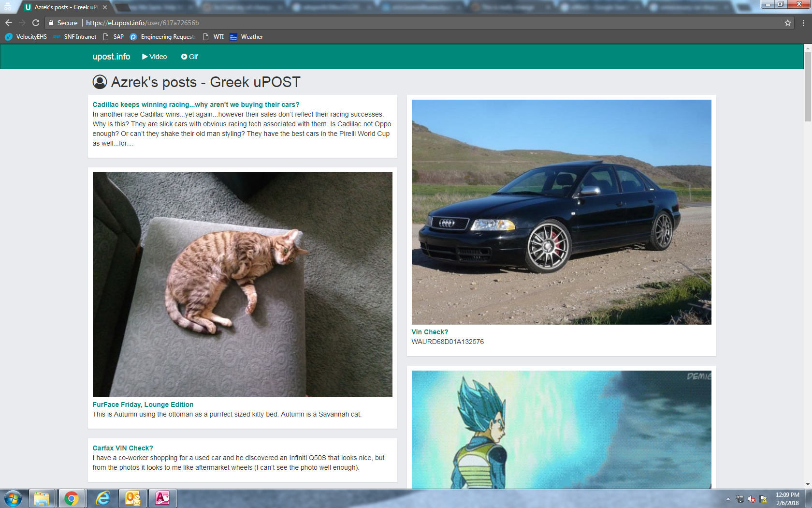Click upost.info site logo
This screenshot has height=508, width=812.
[111, 57]
